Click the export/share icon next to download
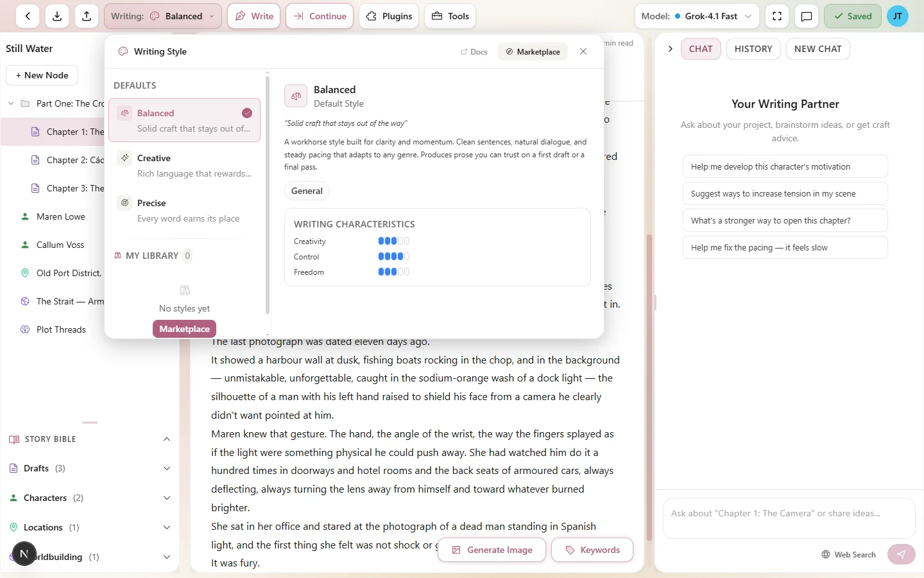 tap(87, 16)
